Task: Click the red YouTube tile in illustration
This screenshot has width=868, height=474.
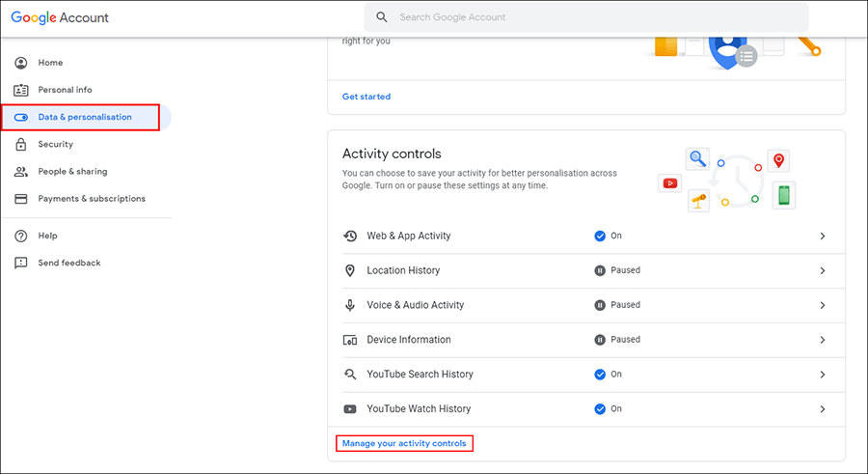Action: coord(670,183)
